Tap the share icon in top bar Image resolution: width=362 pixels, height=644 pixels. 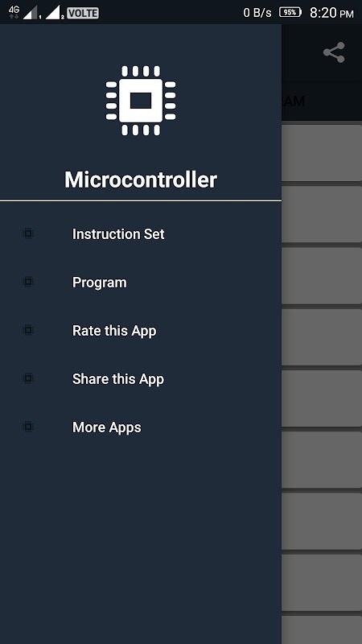[334, 52]
